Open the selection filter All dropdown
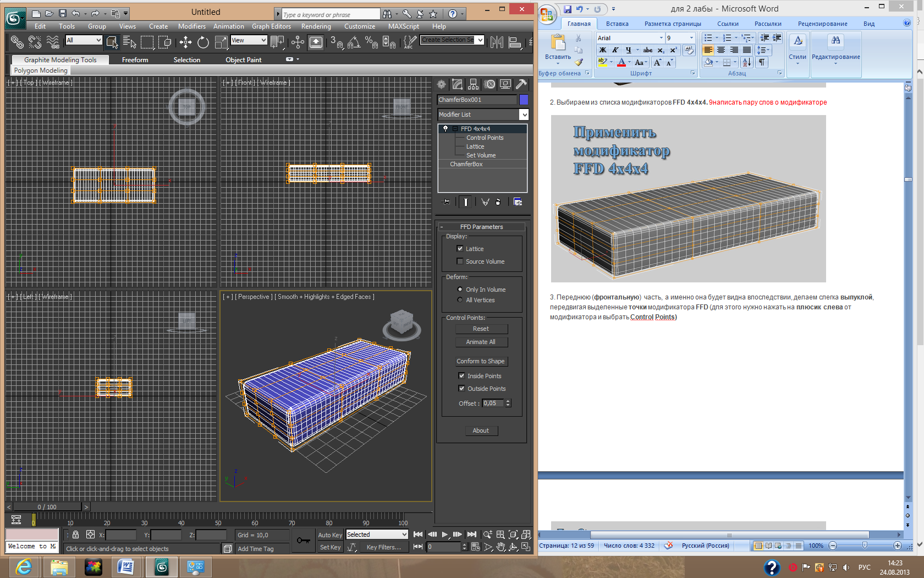 click(84, 40)
